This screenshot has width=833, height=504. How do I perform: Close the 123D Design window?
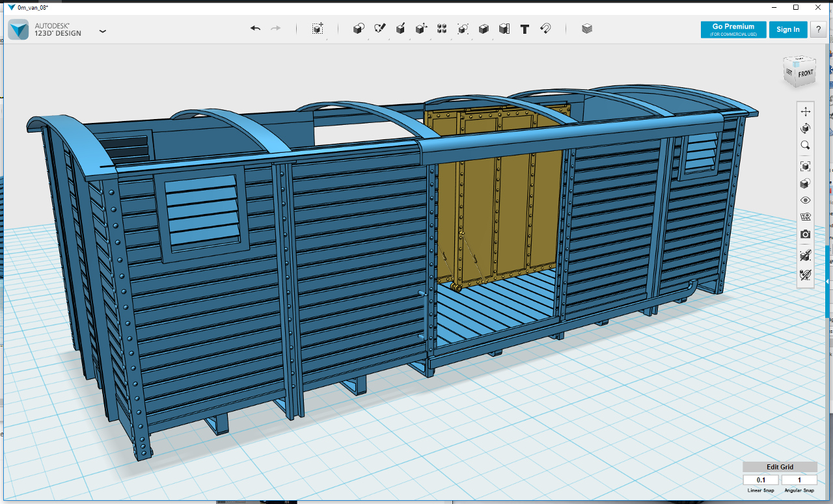click(x=818, y=7)
